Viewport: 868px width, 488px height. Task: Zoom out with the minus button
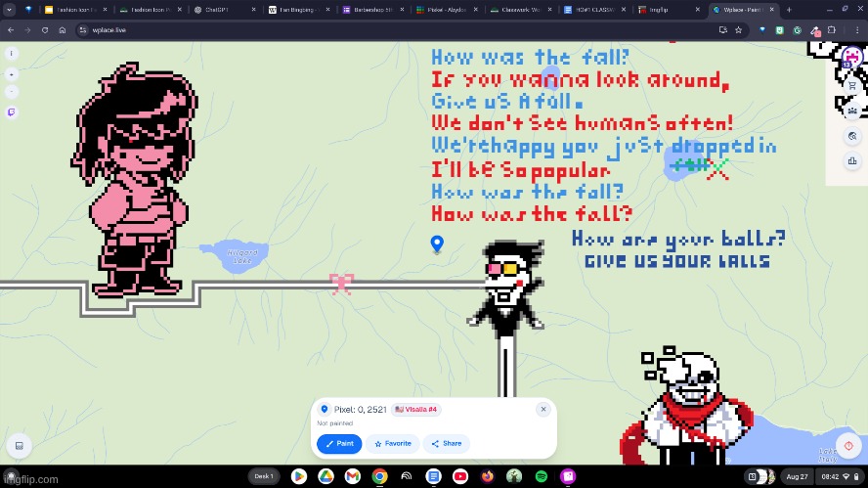11,92
